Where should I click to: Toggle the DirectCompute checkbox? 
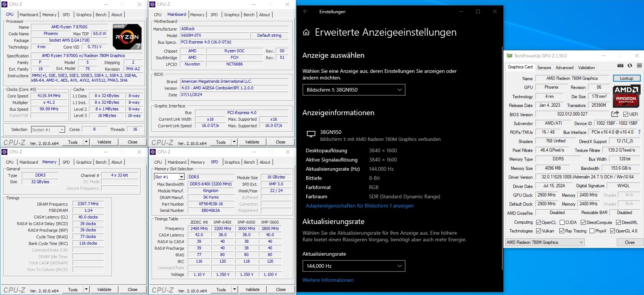click(x=583, y=223)
